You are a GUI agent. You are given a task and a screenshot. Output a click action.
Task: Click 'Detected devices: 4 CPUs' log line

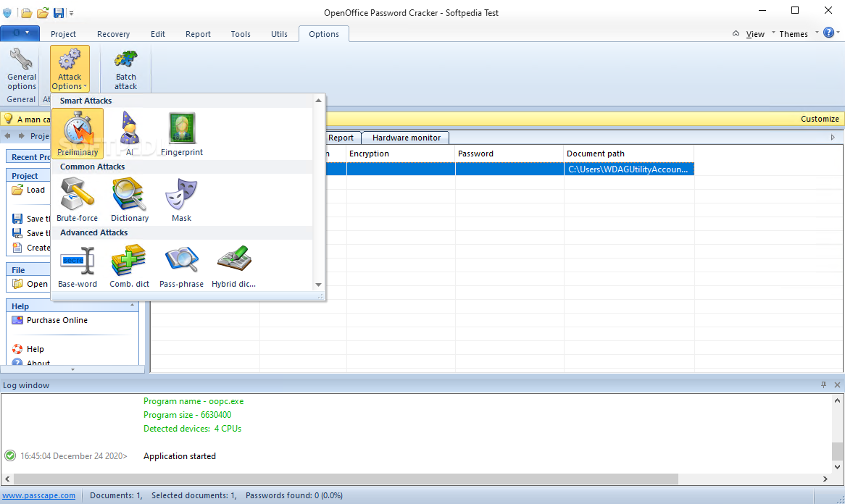192,429
